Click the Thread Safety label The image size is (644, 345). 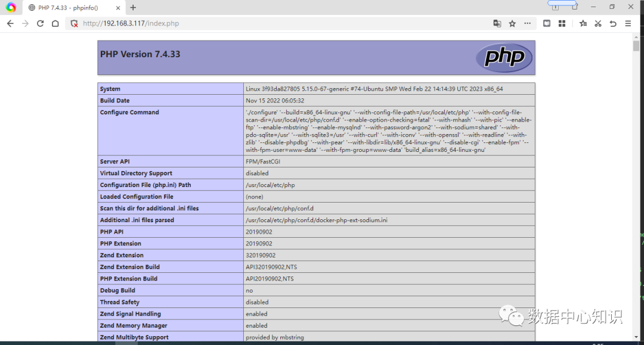pyautogui.click(x=119, y=302)
